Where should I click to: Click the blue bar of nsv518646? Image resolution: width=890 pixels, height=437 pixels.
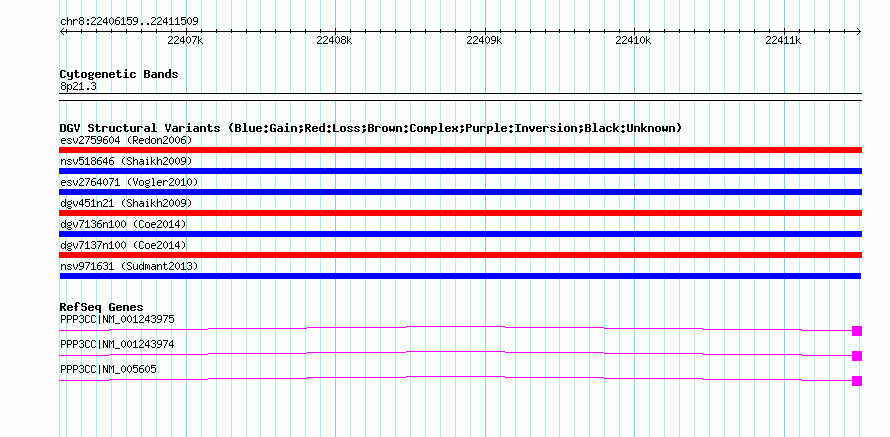460,171
